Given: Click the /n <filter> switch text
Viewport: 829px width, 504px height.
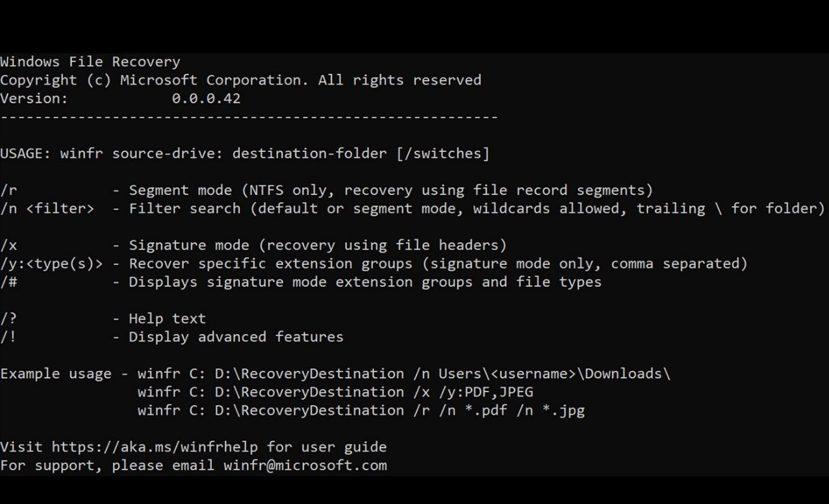Looking at the screenshot, I should 47,208.
